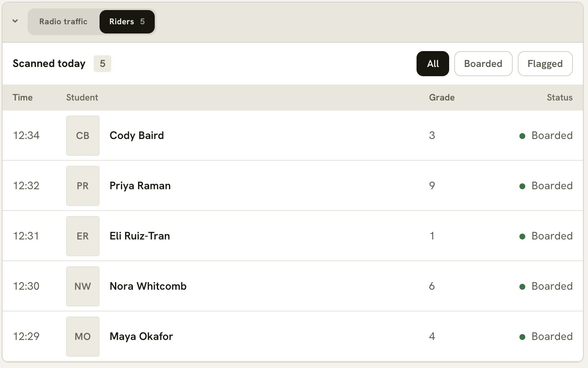Image resolution: width=588 pixels, height=368 pixels.
Task: Sort by the Grade column header
Action: (442, 98)
